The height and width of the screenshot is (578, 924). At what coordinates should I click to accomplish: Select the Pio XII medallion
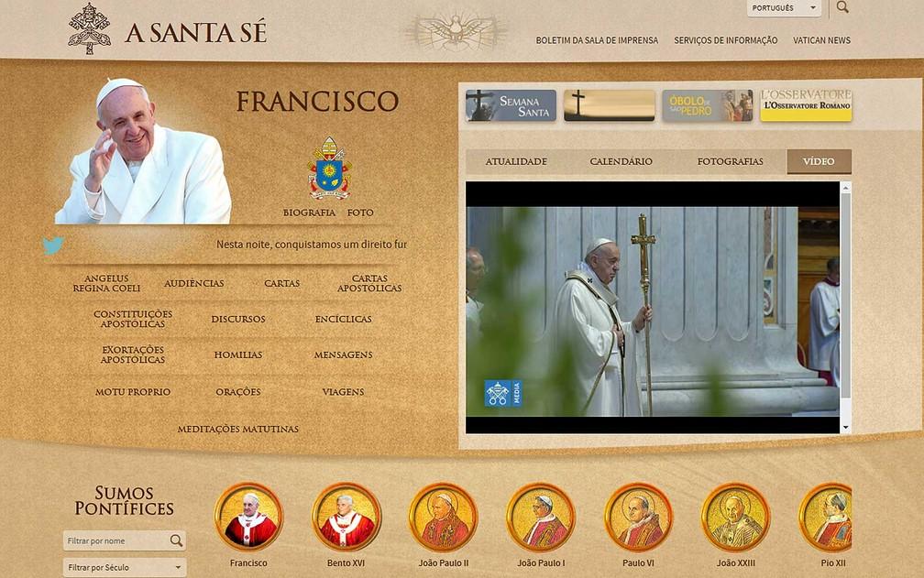[826, 517]
